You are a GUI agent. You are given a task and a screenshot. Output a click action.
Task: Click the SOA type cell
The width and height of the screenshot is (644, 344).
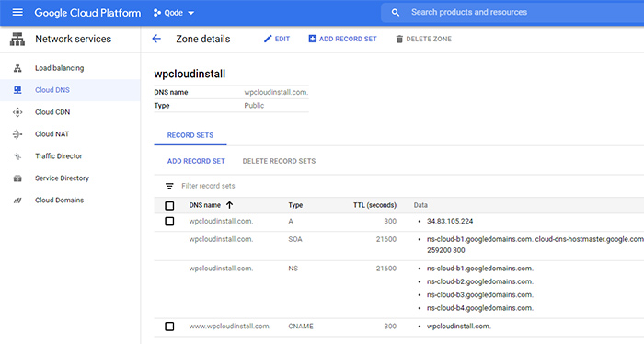coord(295,239)
